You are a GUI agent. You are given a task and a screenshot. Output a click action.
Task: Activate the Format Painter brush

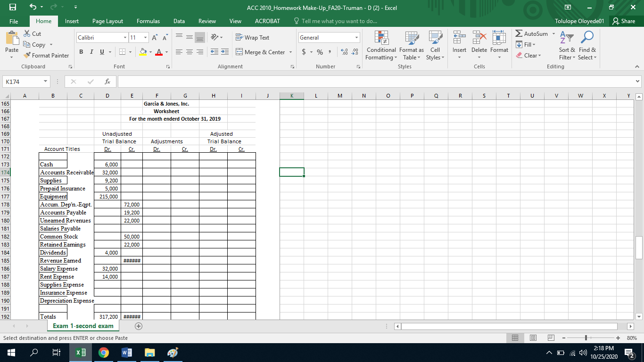point(26,56)
